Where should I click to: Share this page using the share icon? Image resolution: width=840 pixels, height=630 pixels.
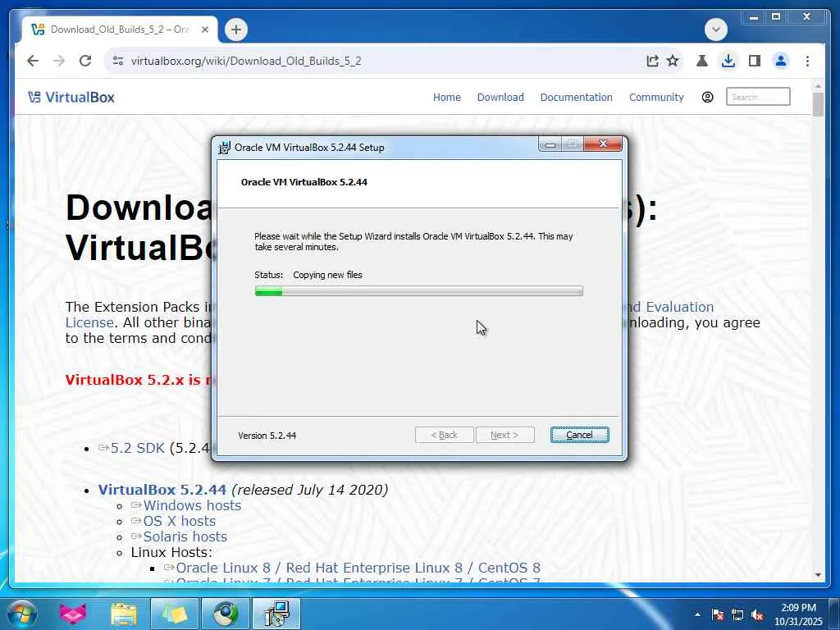[x=652, y=61]
